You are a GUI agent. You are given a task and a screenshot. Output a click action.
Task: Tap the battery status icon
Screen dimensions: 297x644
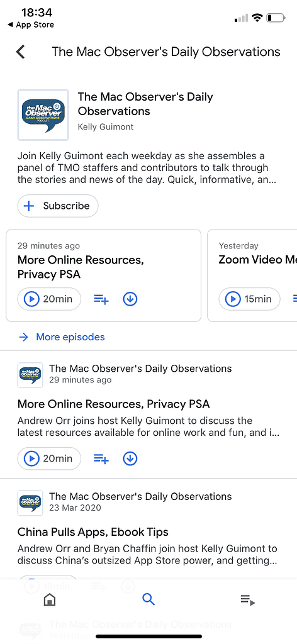pyautogui.click(x=275, y=18)
